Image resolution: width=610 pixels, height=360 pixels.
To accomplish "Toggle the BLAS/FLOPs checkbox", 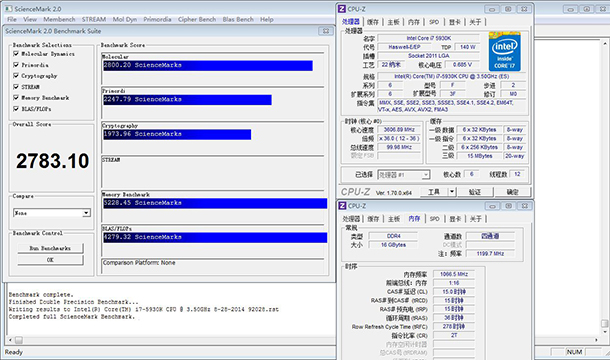I will 16,109.
